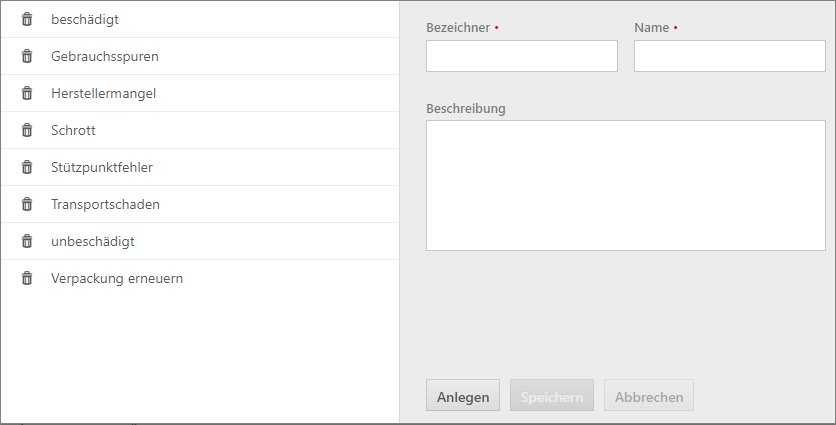
Task: Delete the beschädigt entry via trash icon
Action: (27, 19)
